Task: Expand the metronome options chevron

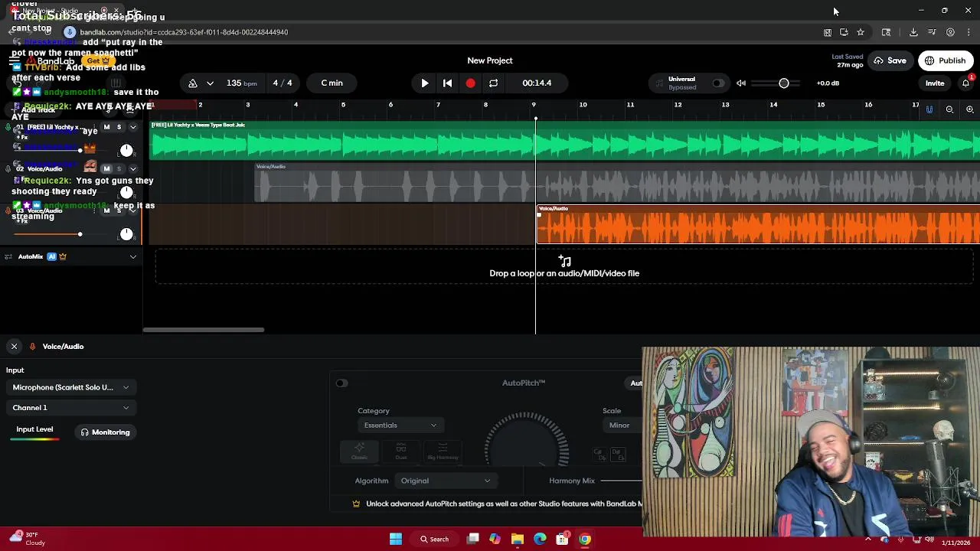Action: (210, 83)
